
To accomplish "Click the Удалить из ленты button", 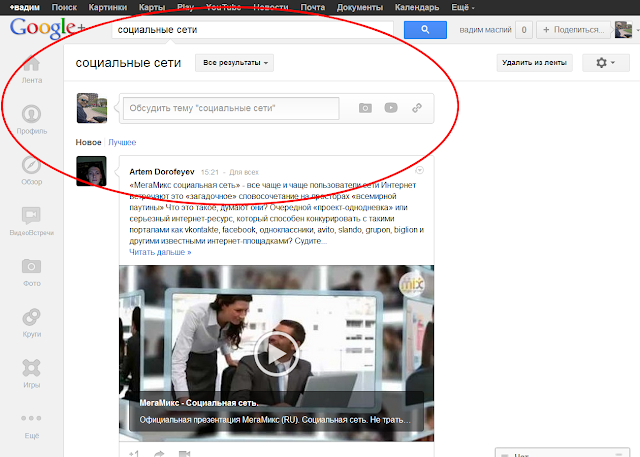I will tap(534, 63).
